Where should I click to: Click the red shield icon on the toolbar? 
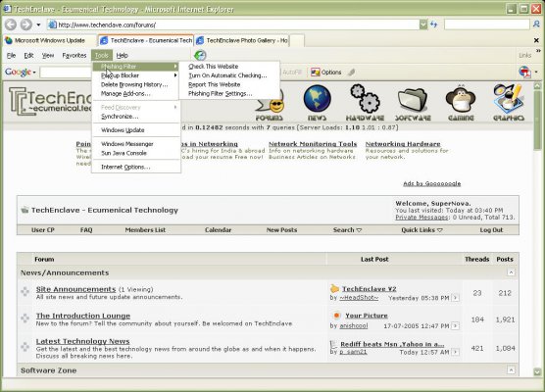coord(524,72)
